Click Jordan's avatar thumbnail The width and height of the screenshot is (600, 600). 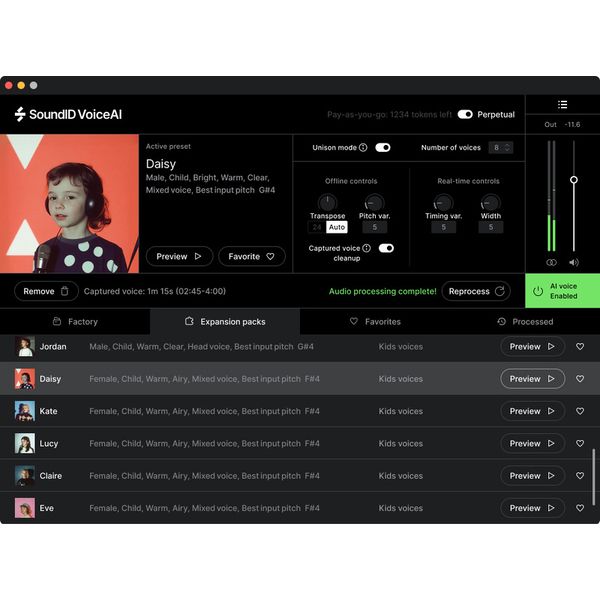click(x=25, y=346)
